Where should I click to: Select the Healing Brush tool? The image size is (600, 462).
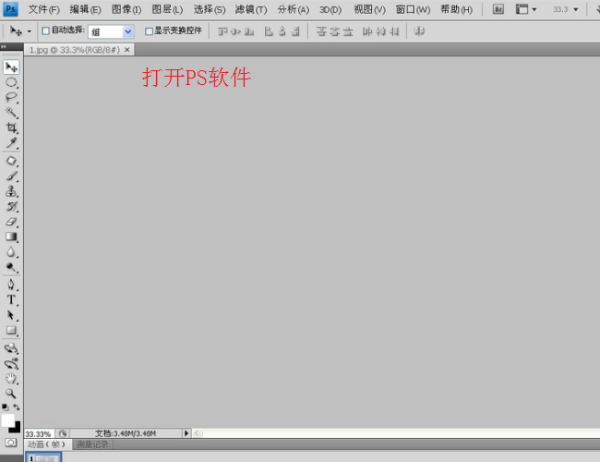(x=11, y=161)
